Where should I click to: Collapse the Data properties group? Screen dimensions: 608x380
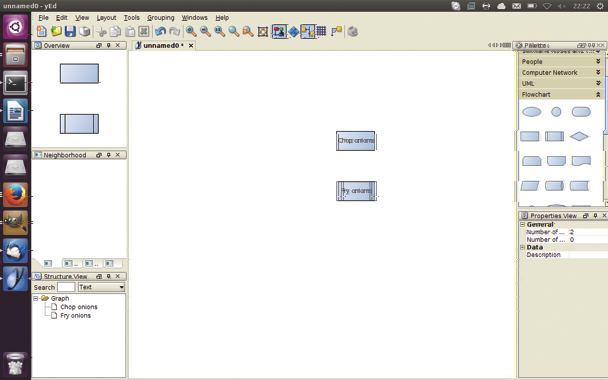click(522, 247)
